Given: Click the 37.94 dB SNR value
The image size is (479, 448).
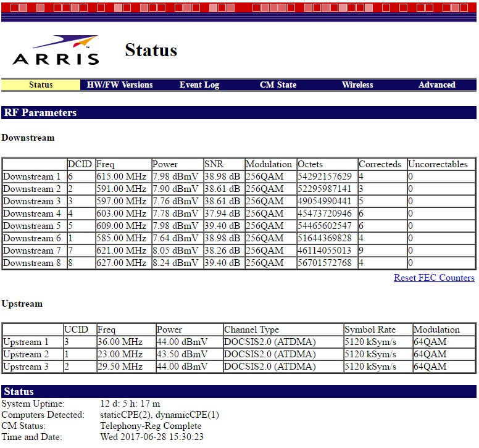Looking at the screenshot, I should pos(222,214).
